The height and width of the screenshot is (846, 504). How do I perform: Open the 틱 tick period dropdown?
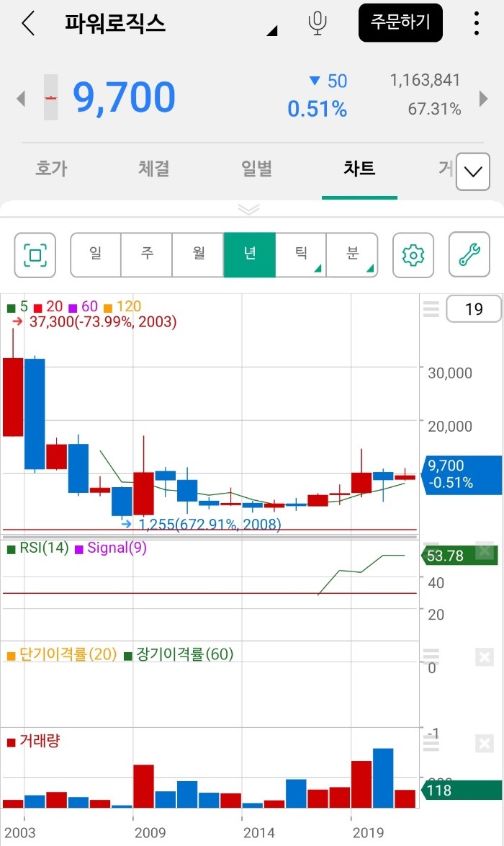[x=301, y=254]
